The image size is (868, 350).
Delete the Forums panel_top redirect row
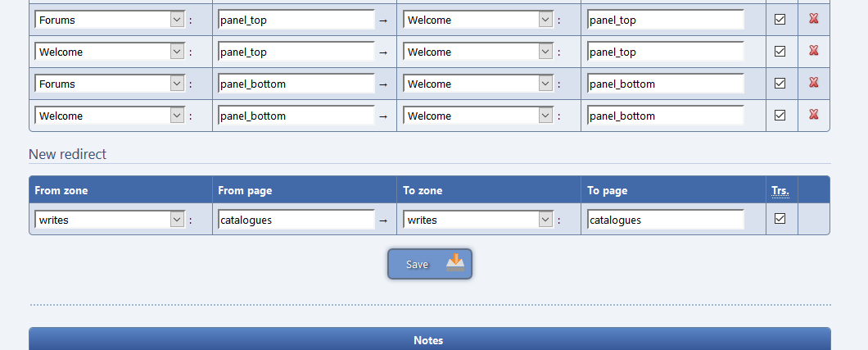point(813,19)
